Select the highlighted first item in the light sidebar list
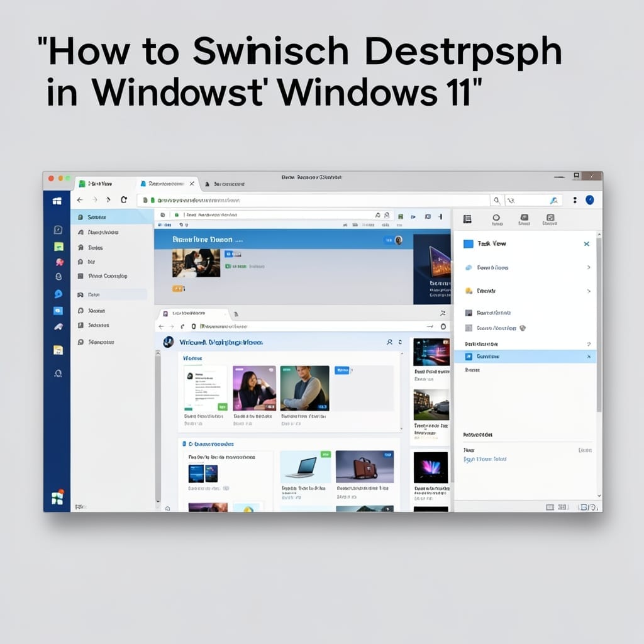This screenshot has width=644, height=644. 112,217
